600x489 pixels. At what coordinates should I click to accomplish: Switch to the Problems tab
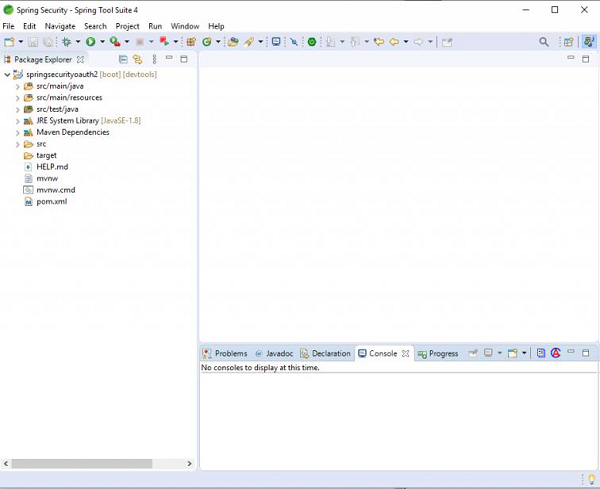click(225, 353)
